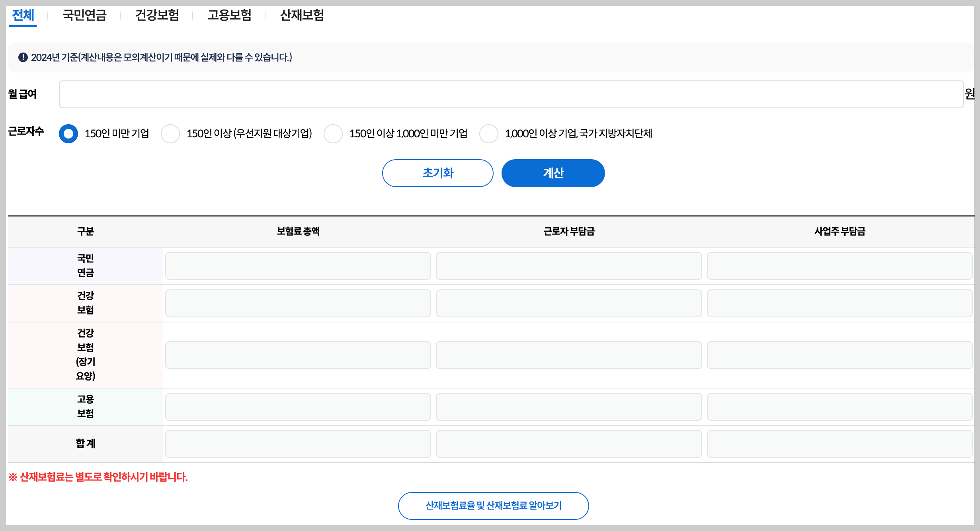
Task: Click the 초기화 reset button
Action: [437, 173]
